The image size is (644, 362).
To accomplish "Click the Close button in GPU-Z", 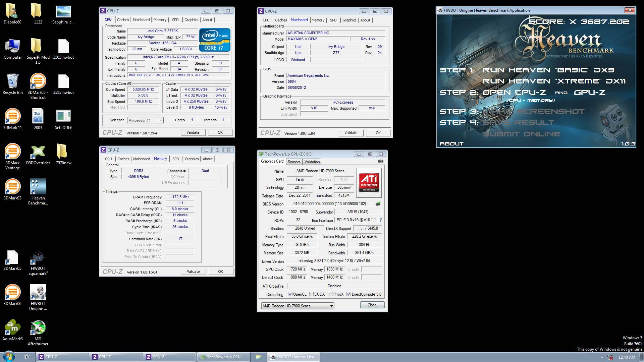I will [372, 305].
